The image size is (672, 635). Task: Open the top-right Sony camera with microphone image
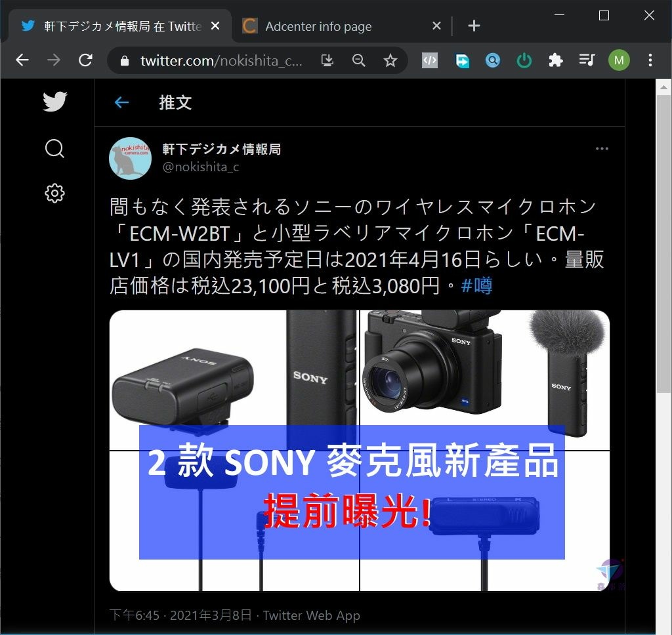click(485, 380)
